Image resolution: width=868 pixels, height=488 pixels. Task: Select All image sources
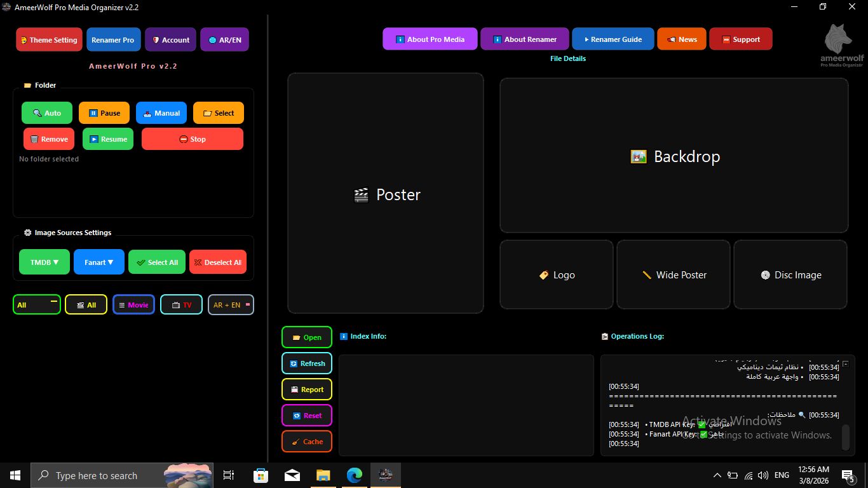(x=157, y=262)
